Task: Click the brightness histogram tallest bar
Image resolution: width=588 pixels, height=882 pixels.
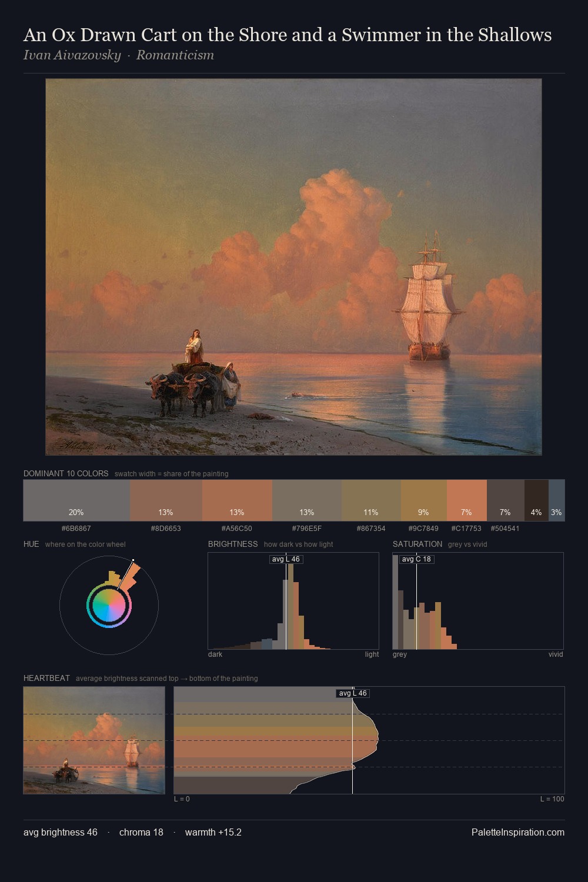Action: [x=290, y=607]
